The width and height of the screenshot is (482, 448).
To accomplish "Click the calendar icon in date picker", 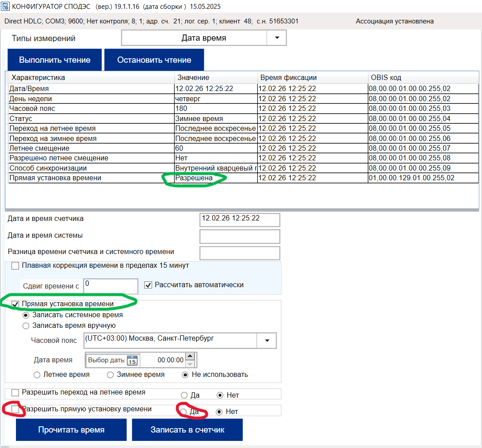I will pyautogui.click(x=132, y=361).
